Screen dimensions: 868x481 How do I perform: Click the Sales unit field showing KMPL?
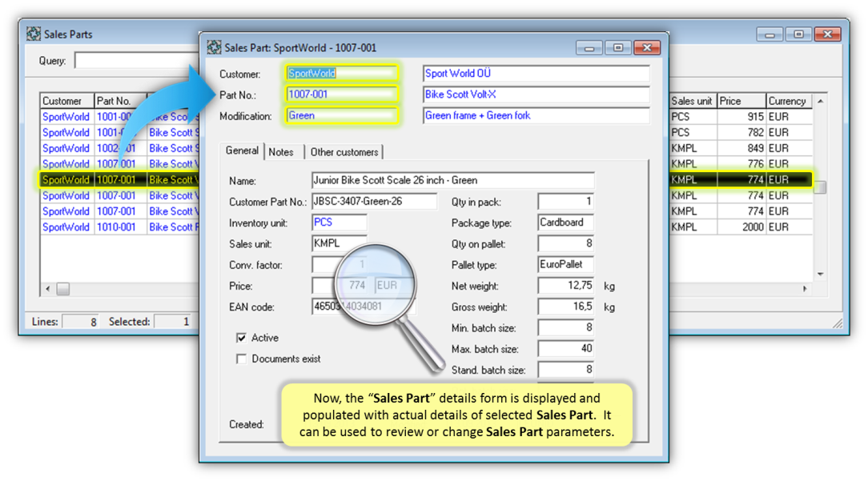point(339,243)
